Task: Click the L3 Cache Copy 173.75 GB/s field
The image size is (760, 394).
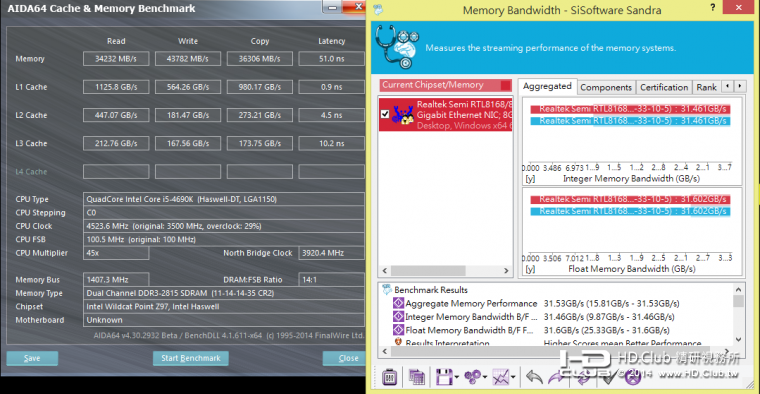Action: (x=260, y=143)
